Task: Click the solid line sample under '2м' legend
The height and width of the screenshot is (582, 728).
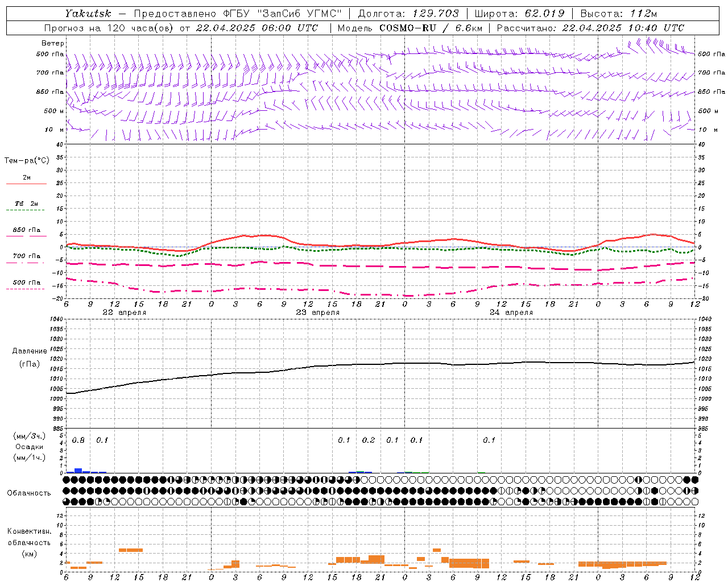Action: point(26,184)
